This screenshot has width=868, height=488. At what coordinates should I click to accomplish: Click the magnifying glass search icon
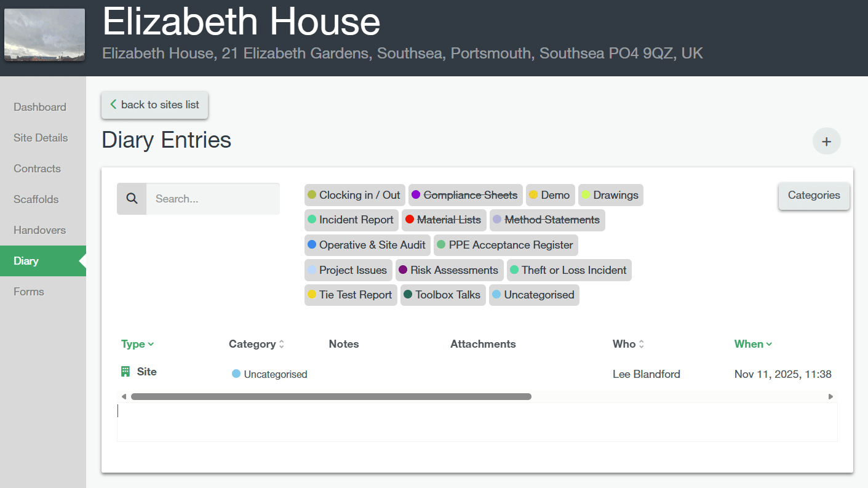tap(132, 199)
